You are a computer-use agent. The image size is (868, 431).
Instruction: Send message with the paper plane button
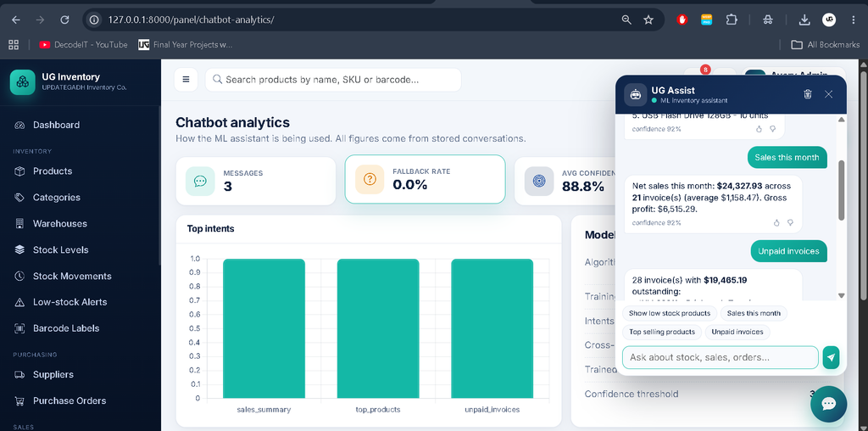pyautogui.click(x=831, y=357)
